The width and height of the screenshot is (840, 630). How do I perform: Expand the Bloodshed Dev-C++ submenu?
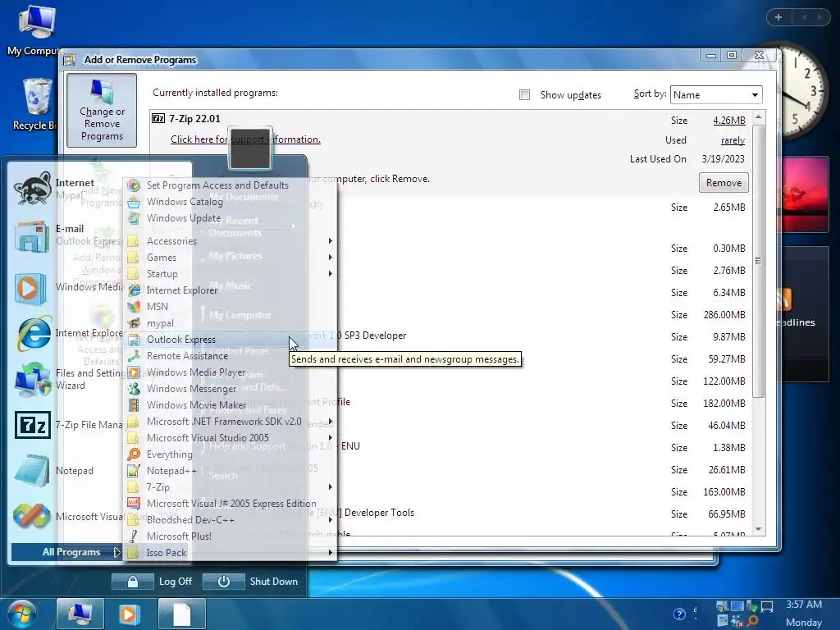[231, 519]
